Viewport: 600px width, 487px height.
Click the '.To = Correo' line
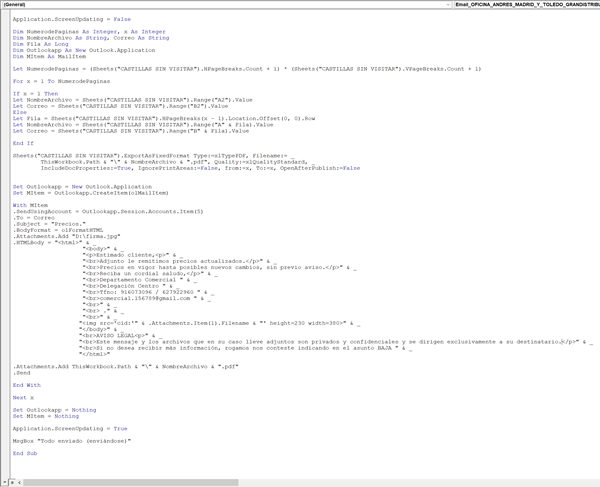[34, 218]
